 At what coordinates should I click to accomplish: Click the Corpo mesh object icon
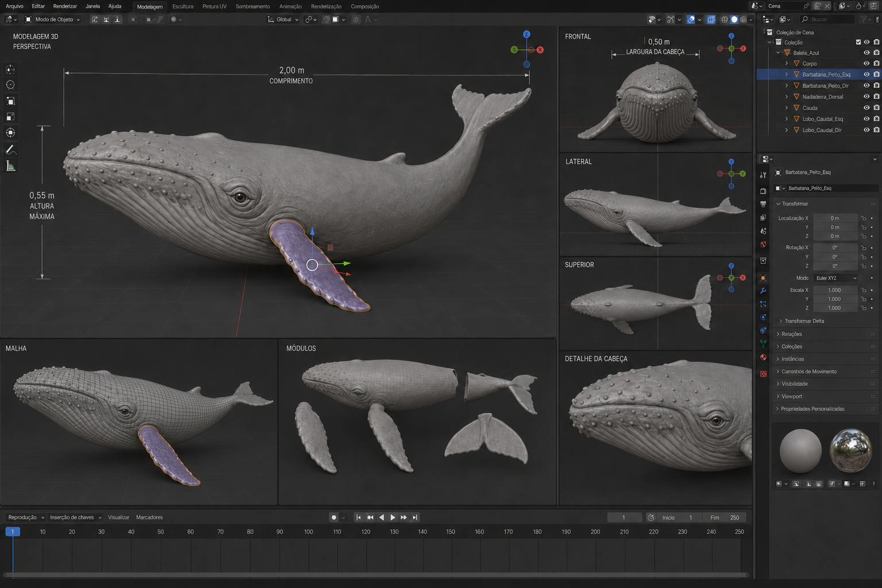(796, 64)
